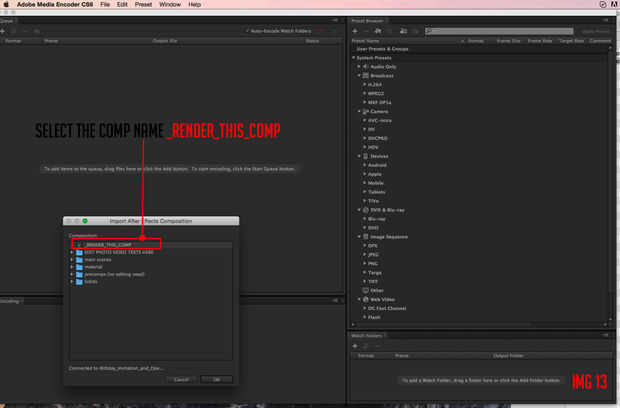Open the Preset menu

pos(143,4)
